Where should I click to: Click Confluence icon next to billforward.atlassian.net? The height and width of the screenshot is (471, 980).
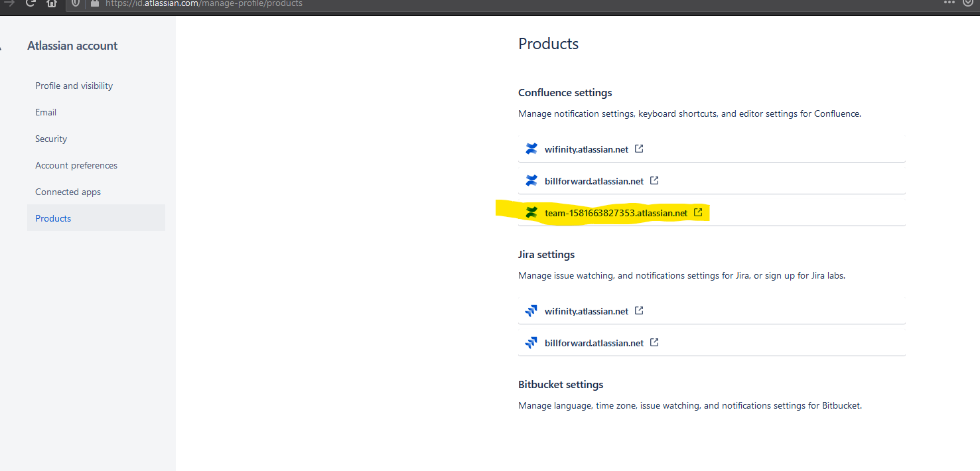coord(531,180)
